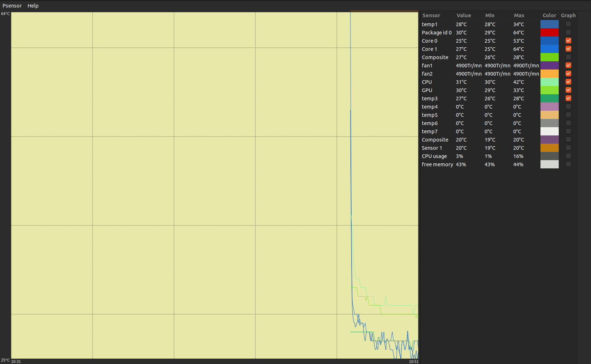Select the CPU usage sensor name
Viewport: 591px width, 364px height.
pos(434,156)
